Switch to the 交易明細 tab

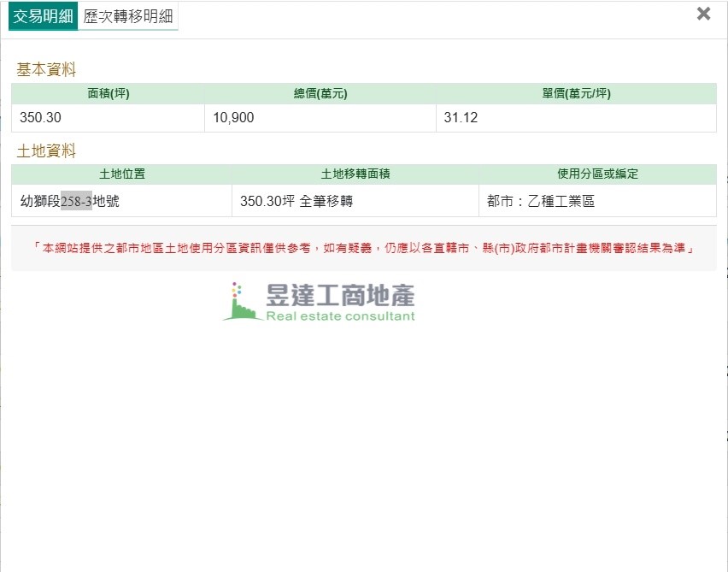[x=43, y=16]
